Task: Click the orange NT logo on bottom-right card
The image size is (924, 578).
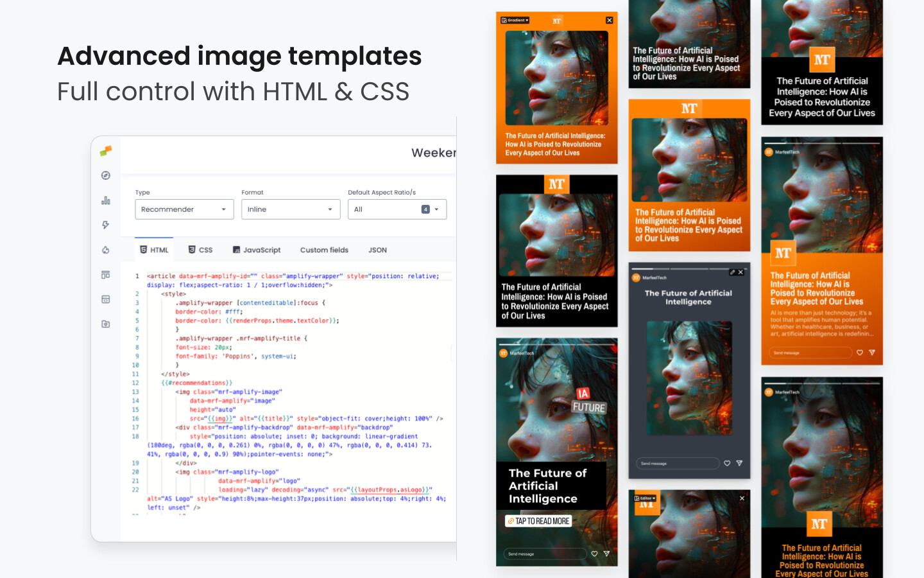Action: (x=819, y=524)
